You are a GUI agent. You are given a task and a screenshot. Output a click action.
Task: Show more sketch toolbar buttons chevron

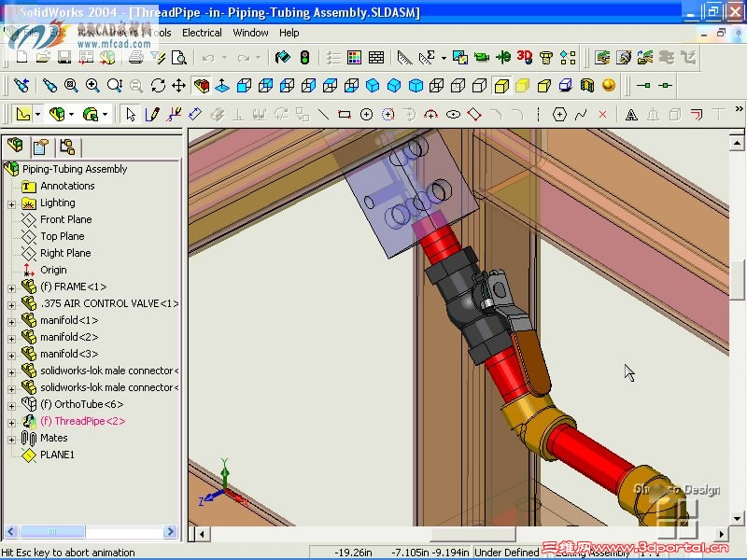739,109
